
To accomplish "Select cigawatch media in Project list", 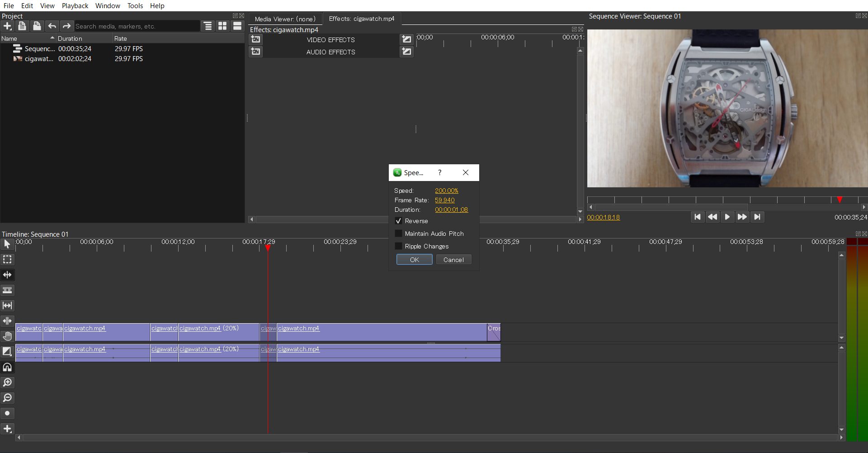I will tap(122, 58).
